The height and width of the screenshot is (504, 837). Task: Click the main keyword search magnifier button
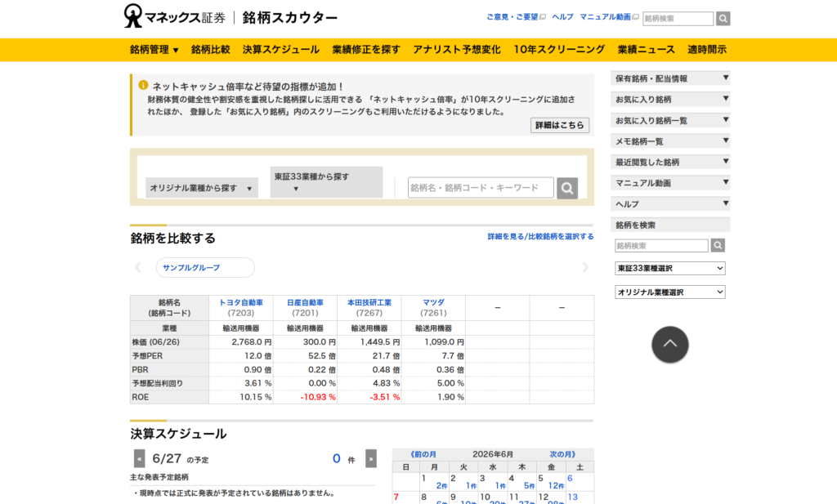(x=567, y=188)
